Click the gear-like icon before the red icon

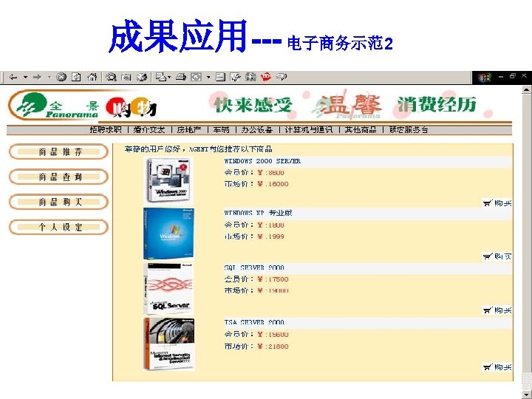(250, 78)
